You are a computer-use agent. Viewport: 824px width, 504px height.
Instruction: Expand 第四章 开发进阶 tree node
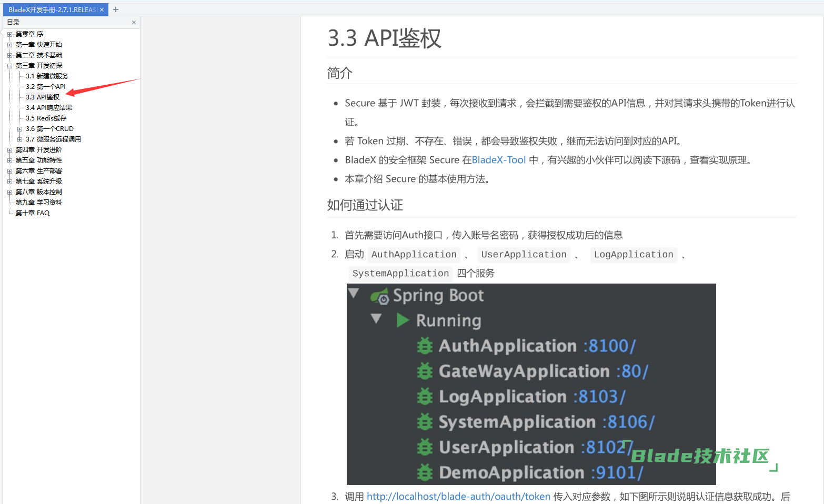[9, 150]
